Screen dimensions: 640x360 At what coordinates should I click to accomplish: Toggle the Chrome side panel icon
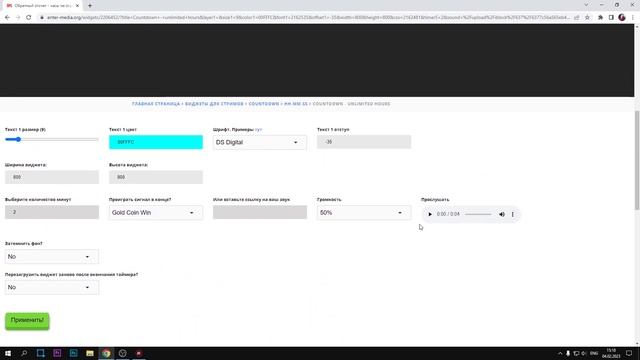(x=611, y=18)
